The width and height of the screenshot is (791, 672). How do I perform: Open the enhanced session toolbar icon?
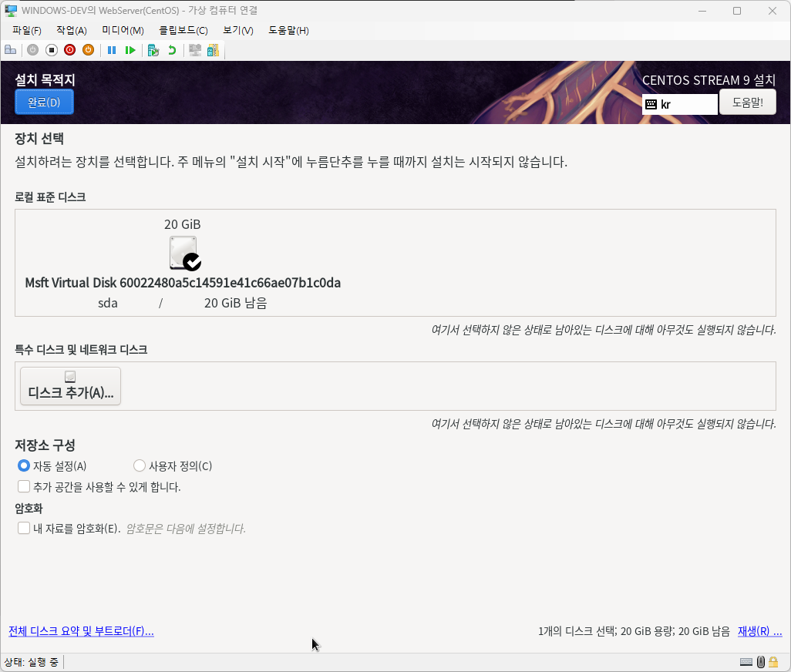click(194, 50)
